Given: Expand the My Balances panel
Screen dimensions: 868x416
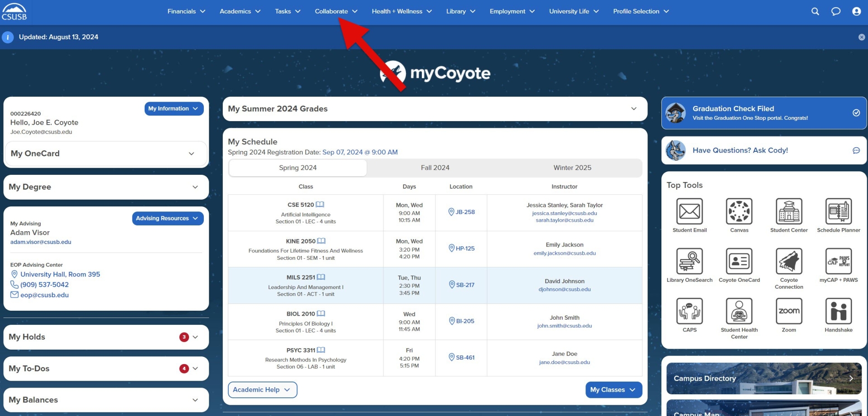Looking at the screenshot, I should (x=106, y=400).
